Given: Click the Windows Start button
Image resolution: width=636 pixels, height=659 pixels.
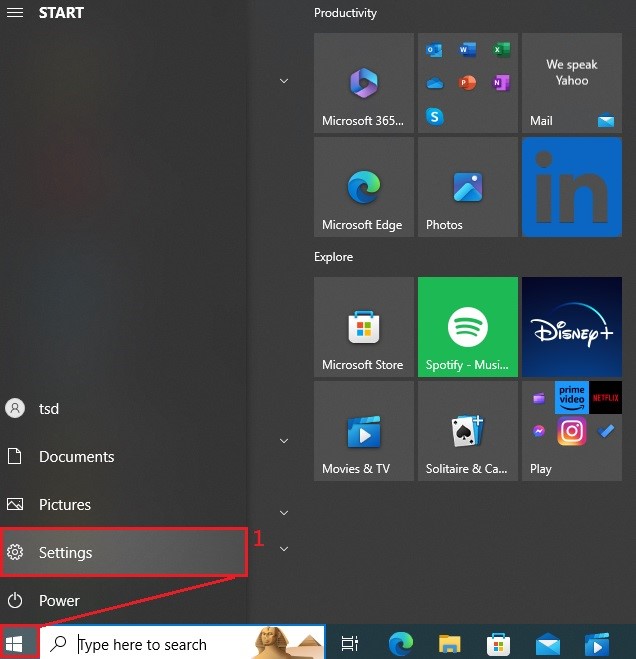Looking at the screenshot, I should coord(19,643).
